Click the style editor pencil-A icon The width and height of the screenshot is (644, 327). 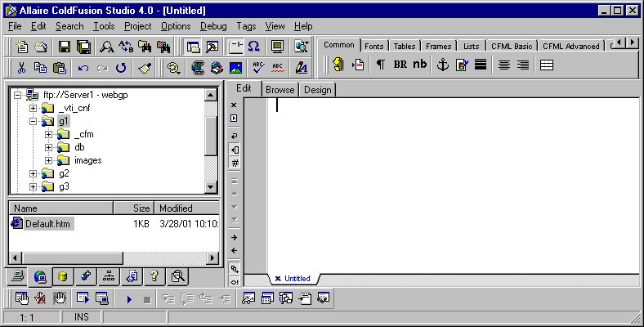point(301,68)
